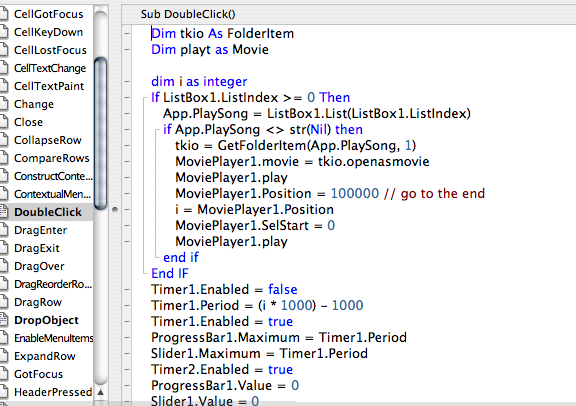576x406 pixels.
Task: Click the 'MoviePlayer1.SelStart = 0' line
Action: 255,225
